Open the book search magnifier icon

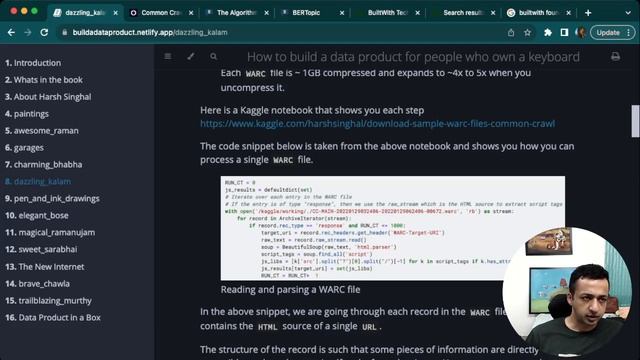pyautogui.click(x=213, y=56)
